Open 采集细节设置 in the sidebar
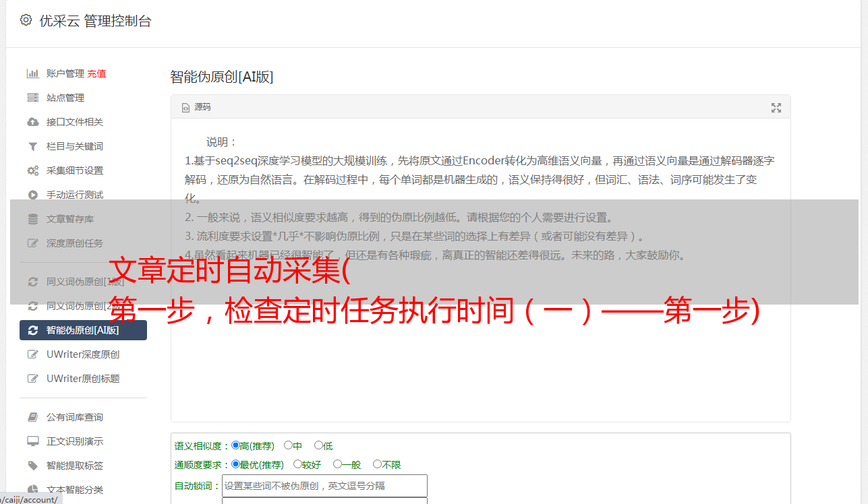Viewport: 868px width, 504px height. (x=75, y=170)
